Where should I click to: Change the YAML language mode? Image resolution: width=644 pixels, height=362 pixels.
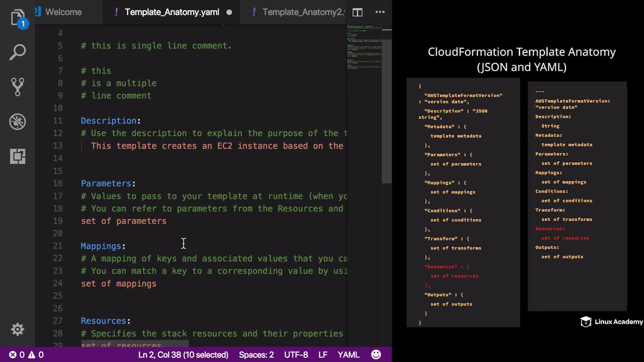[348, 355]
